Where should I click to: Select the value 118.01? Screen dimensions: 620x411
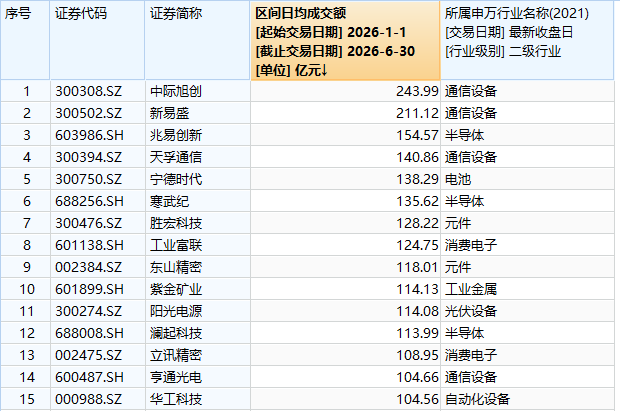(417, 267)
